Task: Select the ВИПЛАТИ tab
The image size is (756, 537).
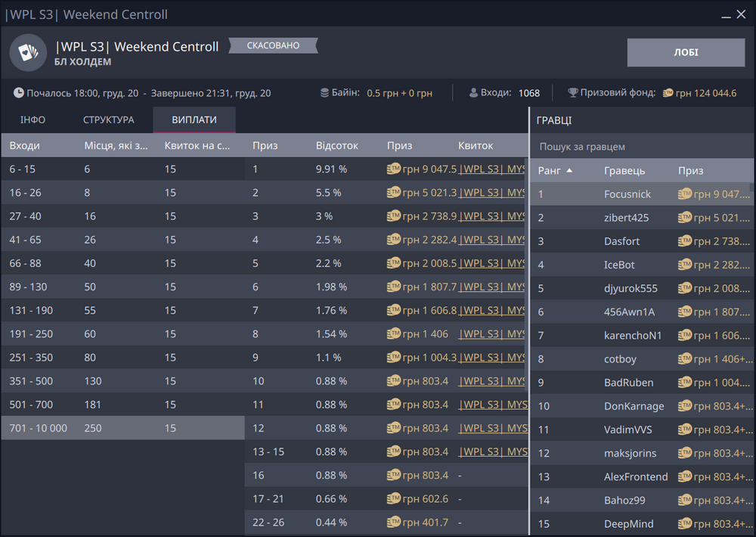Action: coord(194,120)
